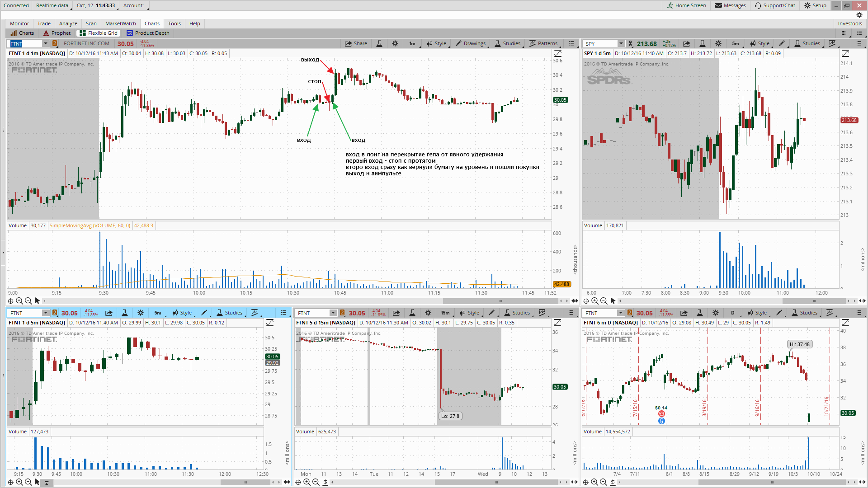The width and height of the screenshot is (868, 488).
Task: Open the Style menu on the FTNT 15m chart
Action: tap(470, 313)
